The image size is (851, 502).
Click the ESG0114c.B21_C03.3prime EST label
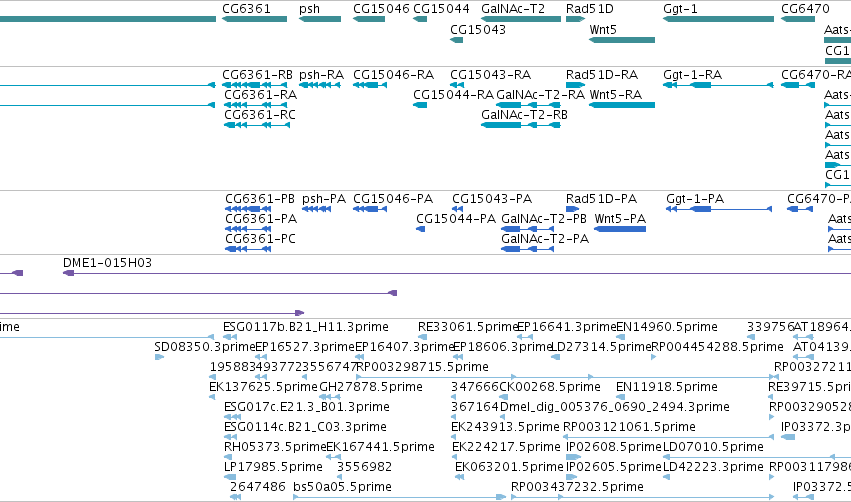click(x=306, y=427)
